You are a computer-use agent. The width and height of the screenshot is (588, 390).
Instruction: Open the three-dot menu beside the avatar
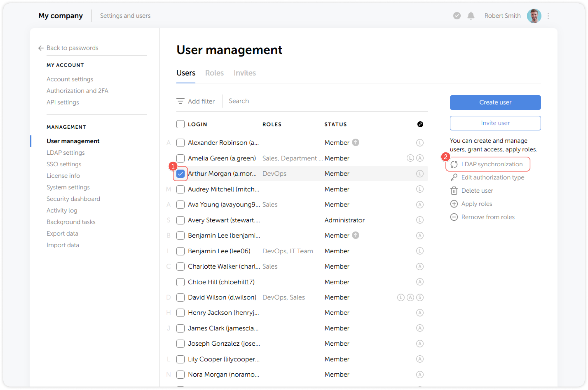point(548,16)
